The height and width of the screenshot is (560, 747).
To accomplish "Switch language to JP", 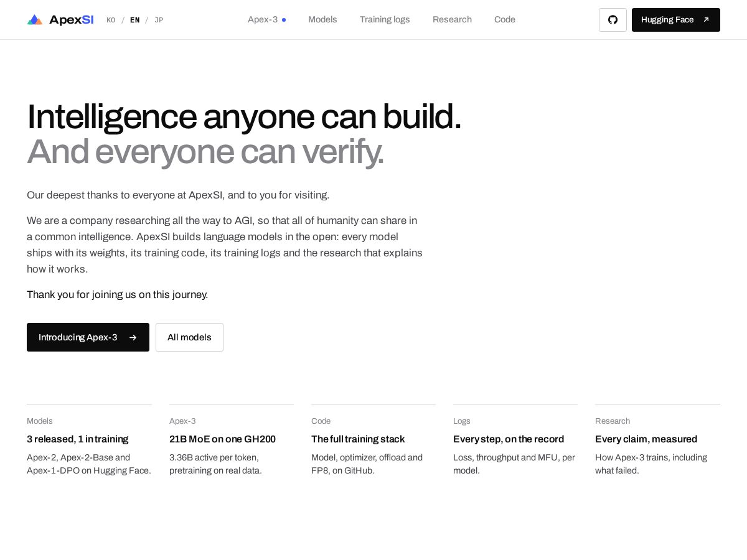I will (159, 20).
